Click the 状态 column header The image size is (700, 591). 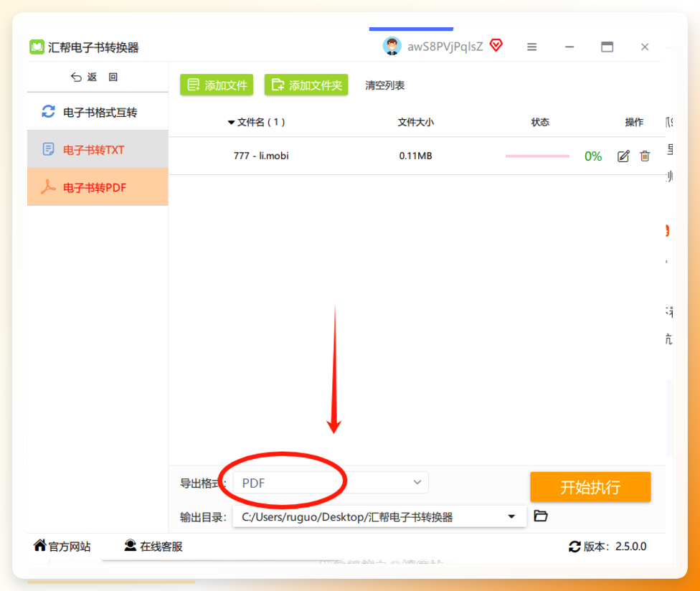pos(540,123)
